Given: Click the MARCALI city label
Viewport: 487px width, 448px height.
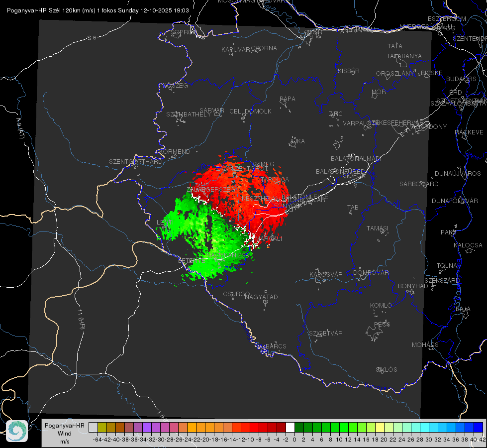Looking at the screenshot, I should pyautogui.click(x=269, y=239).
